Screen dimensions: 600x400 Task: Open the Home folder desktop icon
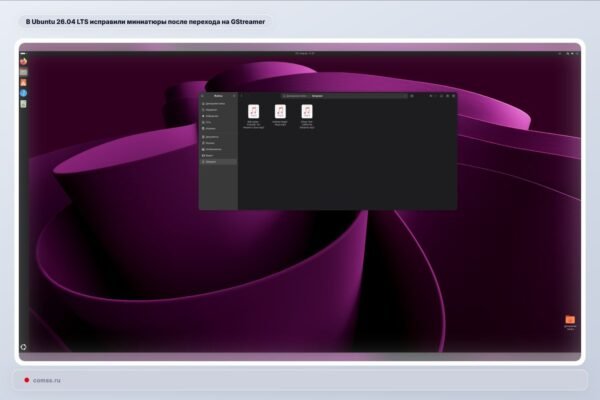pyautogui.click(x=570, y=322)
